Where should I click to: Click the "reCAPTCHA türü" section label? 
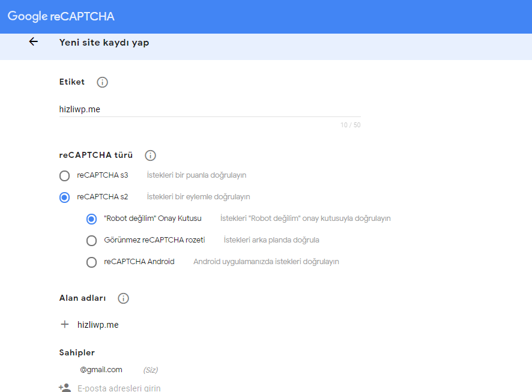point(96,155)
